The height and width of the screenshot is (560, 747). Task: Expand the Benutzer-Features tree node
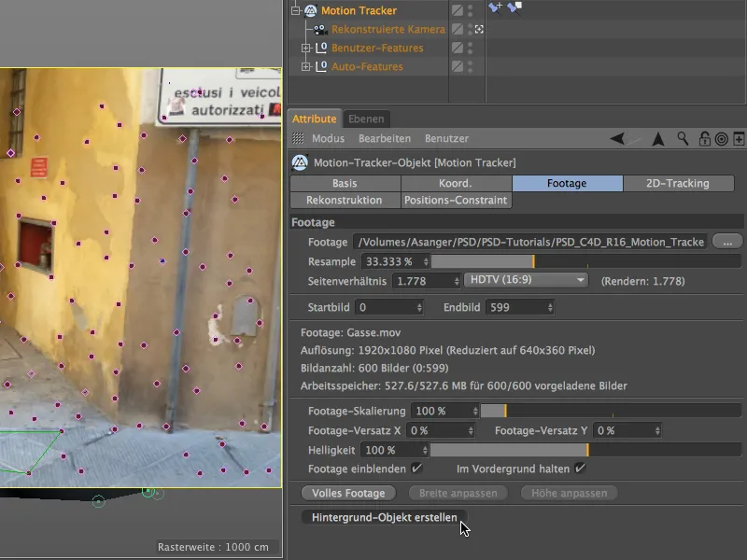[305, 49]
